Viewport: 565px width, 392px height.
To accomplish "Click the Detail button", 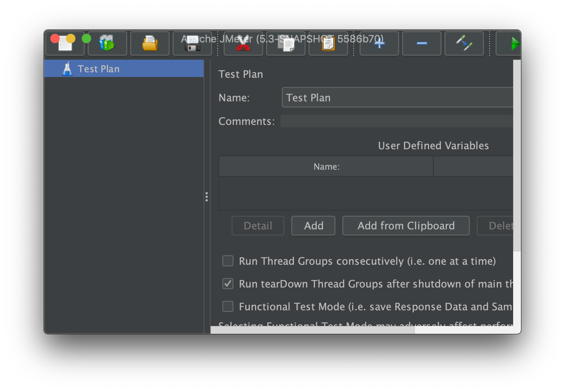I will tap(258, 225).
